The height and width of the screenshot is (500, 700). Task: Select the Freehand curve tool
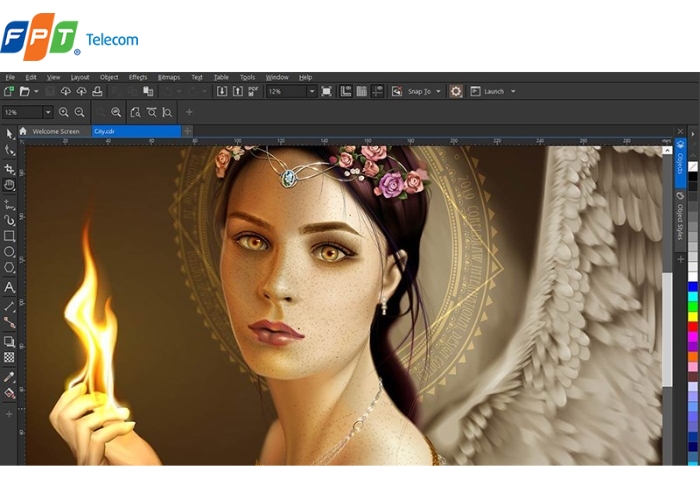coord(9,204)
